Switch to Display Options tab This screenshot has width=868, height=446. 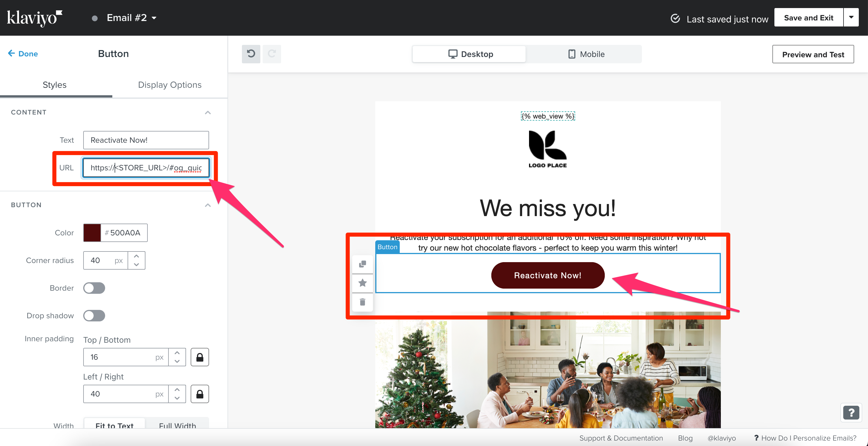click(x=170, y=85)
